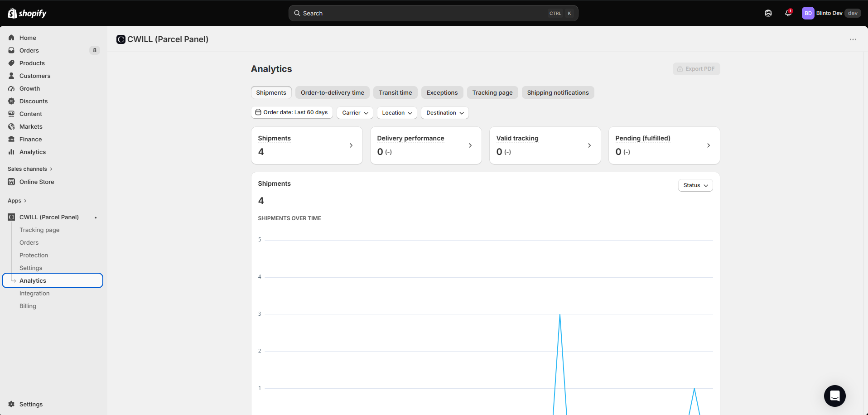Click the Content icon in sidebar
Screen dimensions: 868x415
11,114
